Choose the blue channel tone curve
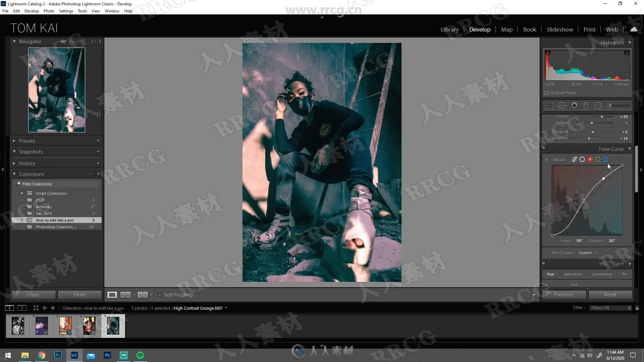The height and width of the screenshot is (362, 644). [605, 160]
